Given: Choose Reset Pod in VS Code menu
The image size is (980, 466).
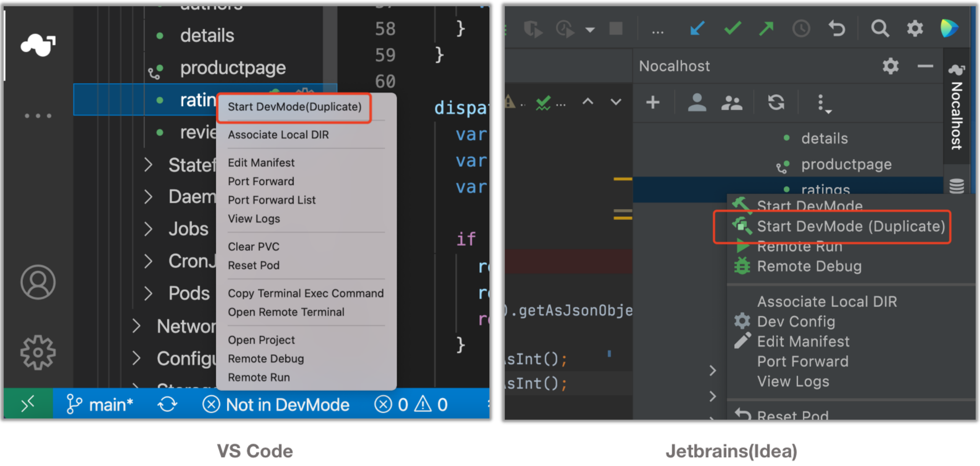Looking at the screenshot, I should (253, 265).
